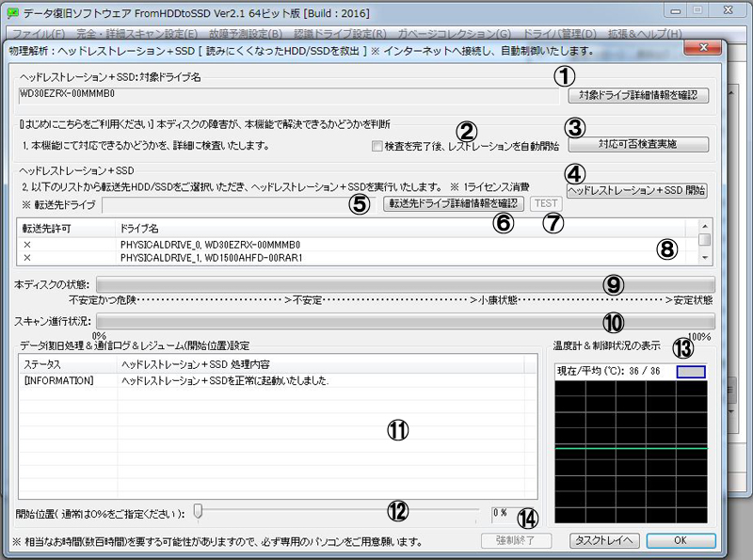753x560 pixels.
Task: Open ドライバ管理(D) menu
Action: click(x=559, y=34)
